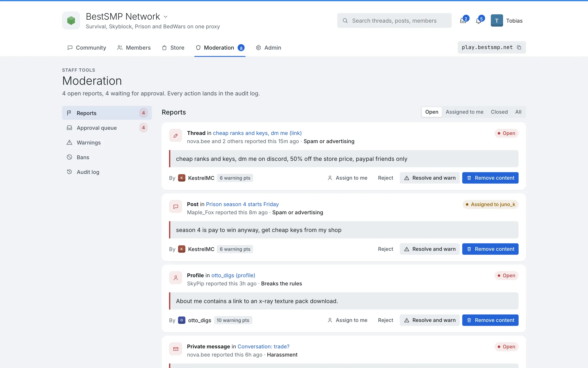
Task: Switch to the Members tab
Action: 134,48
